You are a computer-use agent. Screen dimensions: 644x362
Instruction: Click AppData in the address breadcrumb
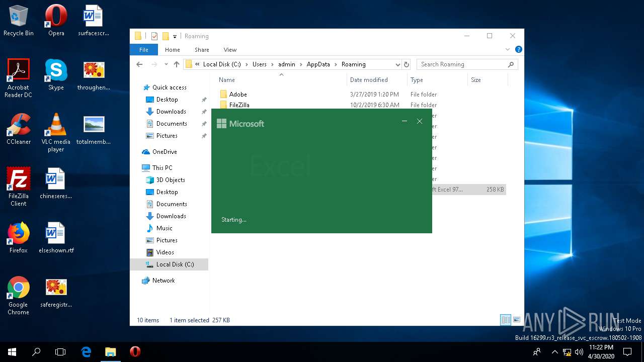[x=318, y=64]
